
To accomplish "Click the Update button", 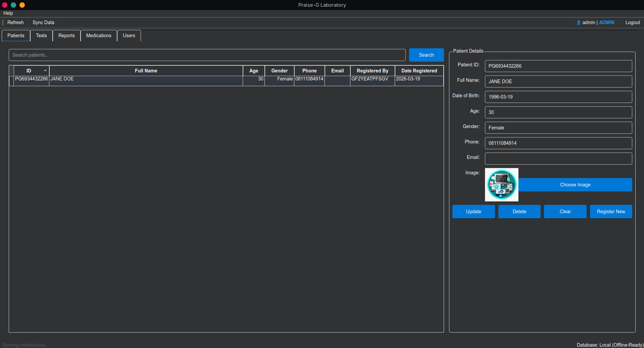I will [x=473, y=212].
